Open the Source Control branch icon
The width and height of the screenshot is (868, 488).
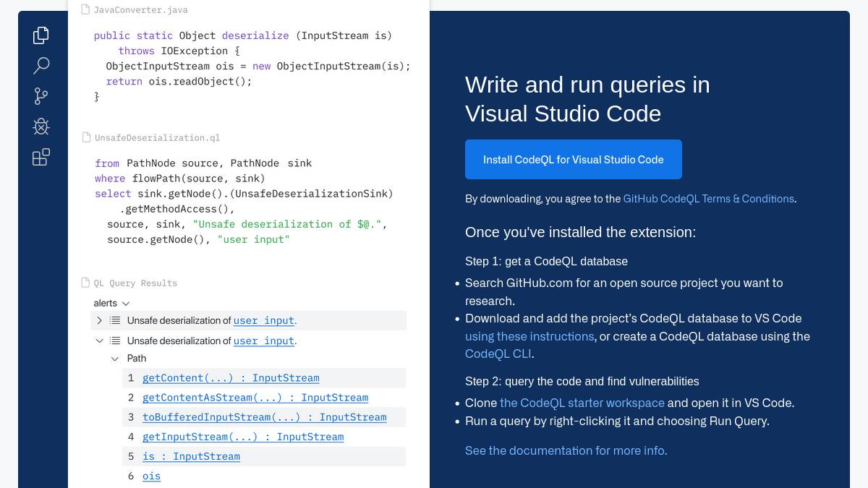coord(41,96)
